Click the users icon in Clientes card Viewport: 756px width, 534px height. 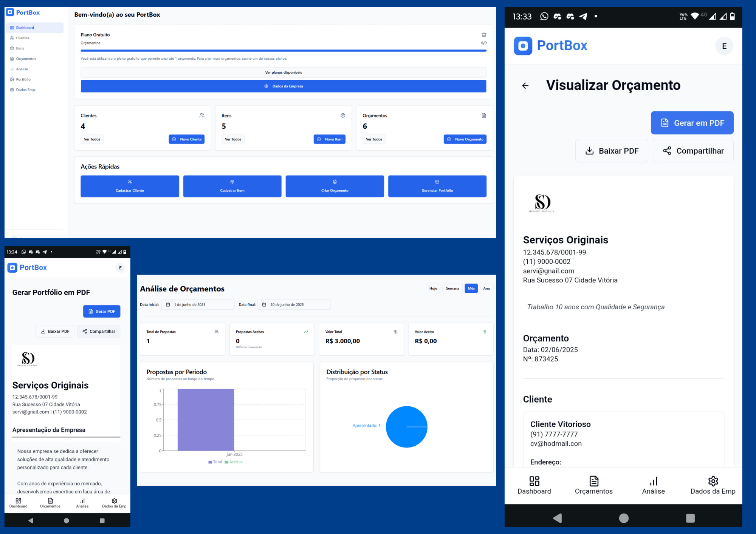pyautogui.click(x=202, y=116)
